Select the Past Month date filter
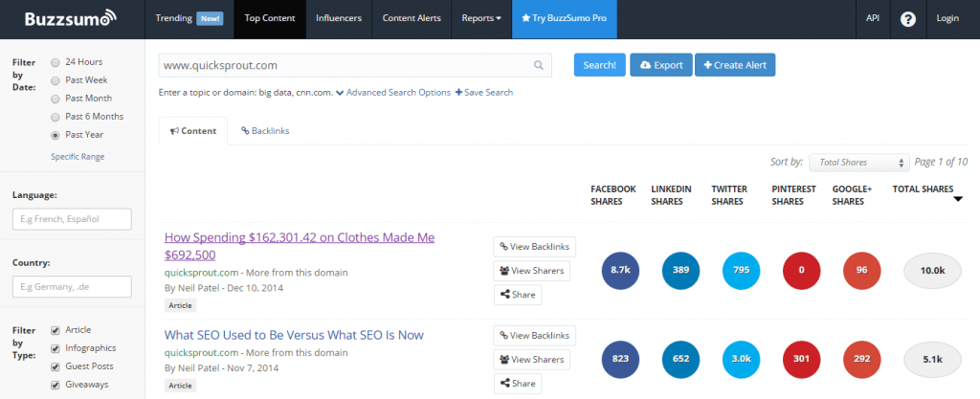This screenshot has width=980, height=399. click(x=56, y=99)
